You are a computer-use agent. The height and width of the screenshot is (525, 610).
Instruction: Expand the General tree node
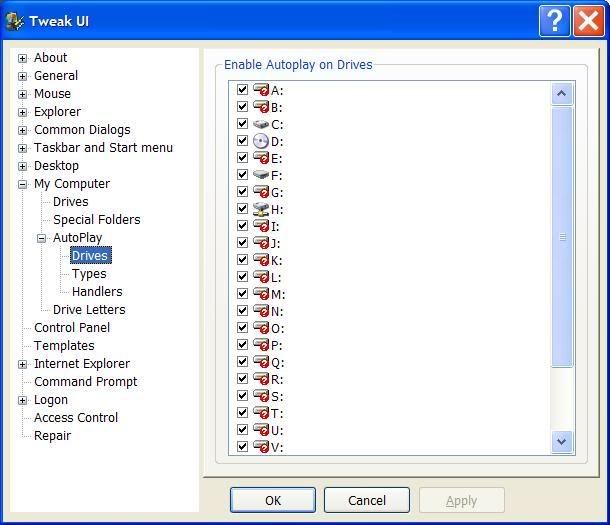23,76
